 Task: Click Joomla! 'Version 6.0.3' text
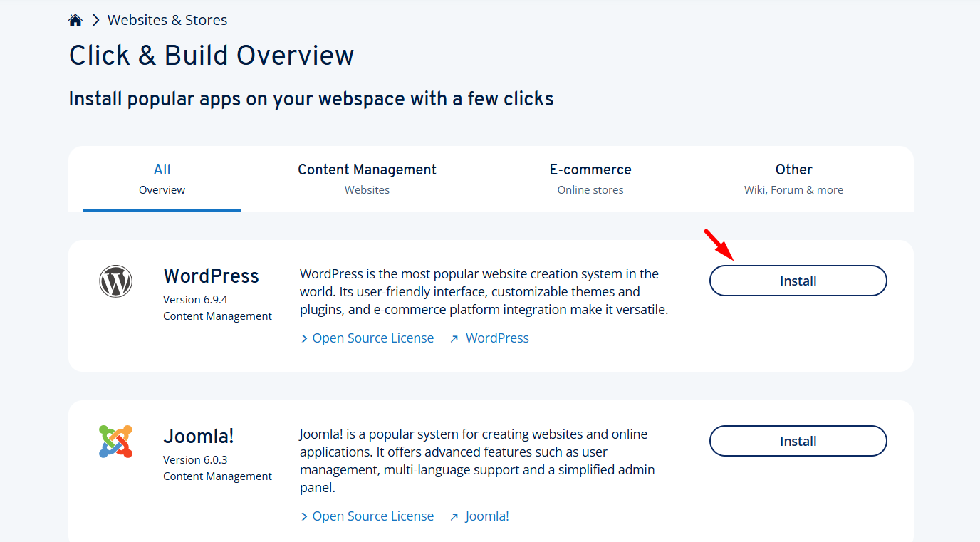pyautogui.click(x=195, y=459)
